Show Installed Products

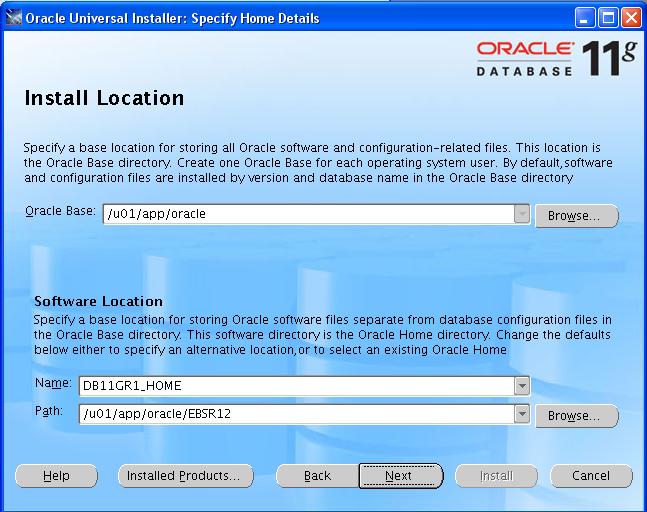pyautogui.click(x=185, y=476)
